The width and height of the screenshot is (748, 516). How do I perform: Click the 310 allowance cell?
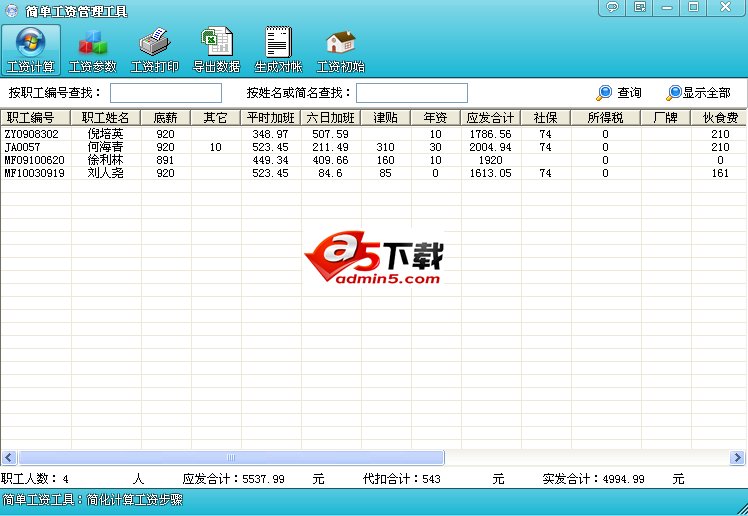tap(385, 147)
